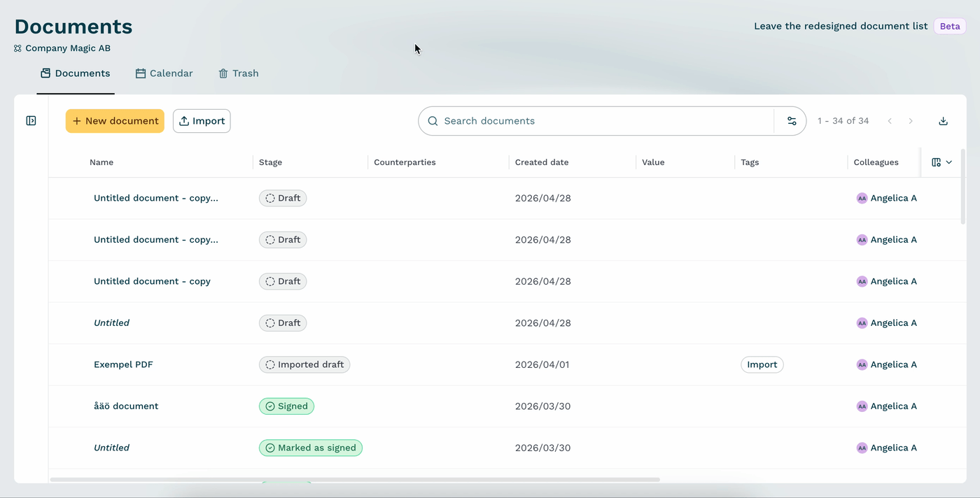The width and height of the screenshot is (980, 498).
Task: Click the 2026/04/01 created date cell
Action: [x=542, y=364]
